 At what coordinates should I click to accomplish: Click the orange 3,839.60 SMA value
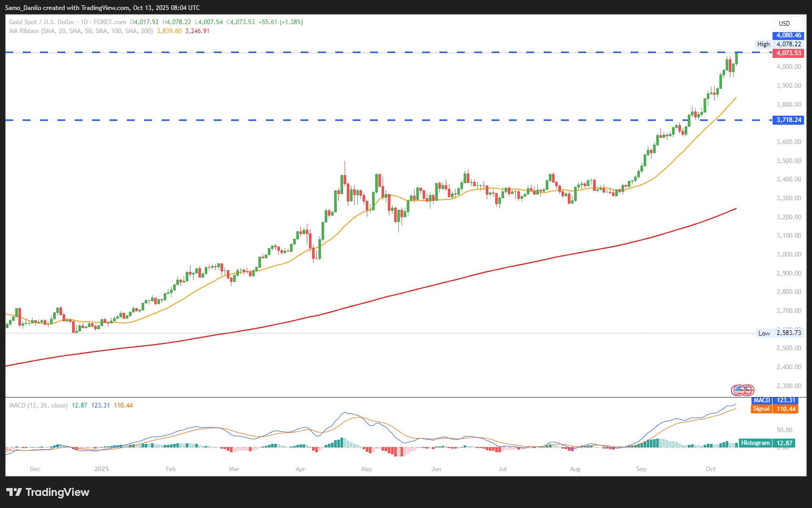coord(169,31)
